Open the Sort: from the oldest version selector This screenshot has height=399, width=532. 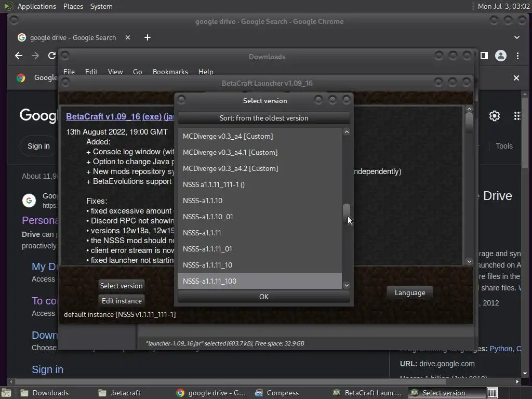(x=263, y=118)
